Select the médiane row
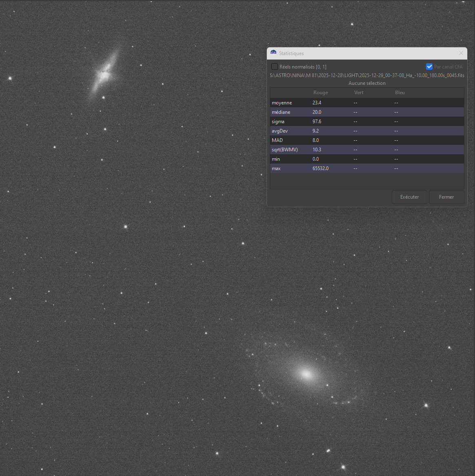Viewport: 475px width, 476px height. click(x=281, y=112)
